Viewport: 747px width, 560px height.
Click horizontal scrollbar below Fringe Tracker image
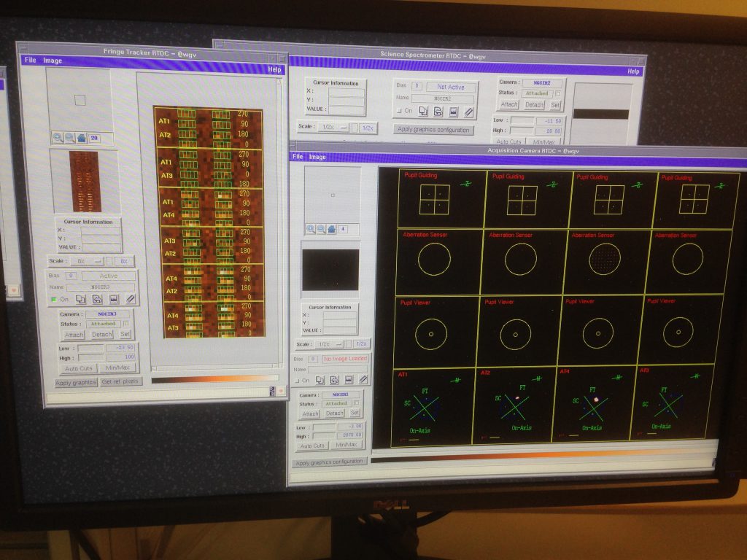pyautogui.click(x=215, y=367)
